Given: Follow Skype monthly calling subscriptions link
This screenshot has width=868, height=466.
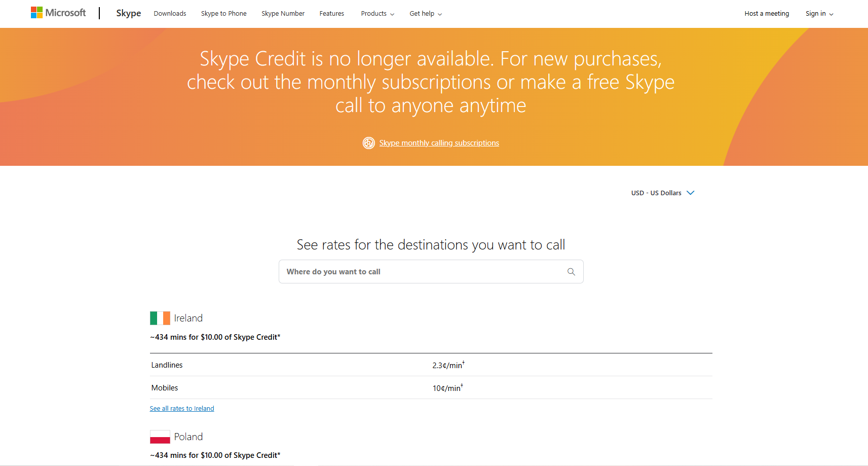Looking at the screenshot, I should click(x=439, y=143).
